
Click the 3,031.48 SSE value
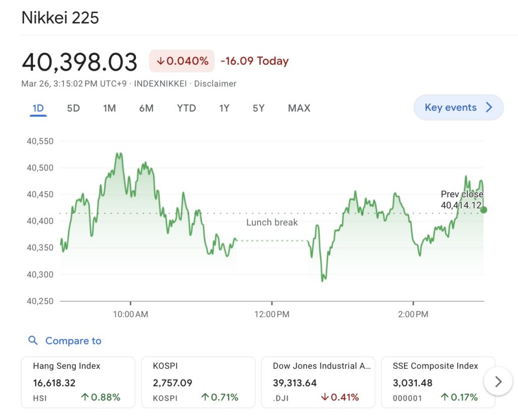[413, 383]
